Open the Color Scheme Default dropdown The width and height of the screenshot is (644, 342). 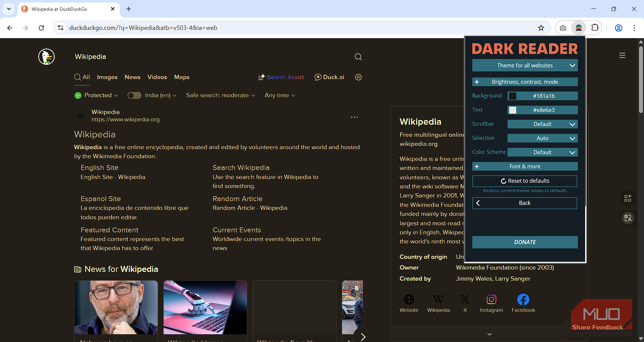coord(542,152)
